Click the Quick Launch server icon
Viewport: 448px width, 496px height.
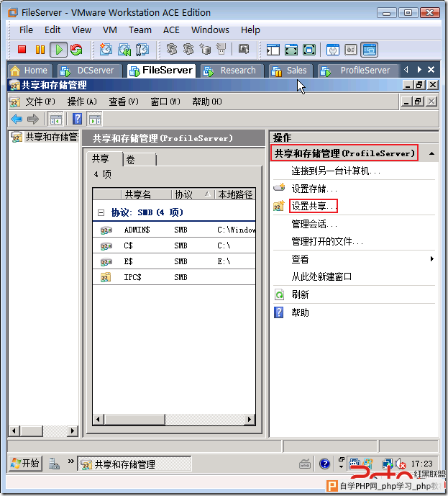point(54,464)
